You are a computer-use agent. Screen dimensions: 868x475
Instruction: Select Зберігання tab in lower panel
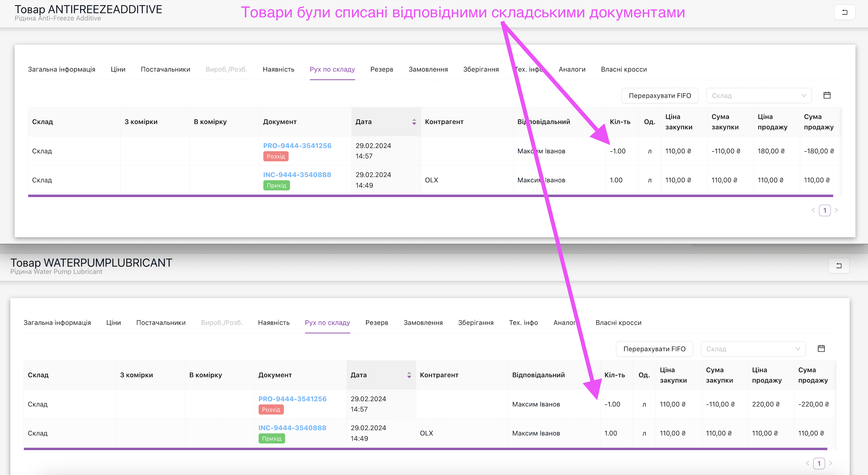tap(475, 323)
